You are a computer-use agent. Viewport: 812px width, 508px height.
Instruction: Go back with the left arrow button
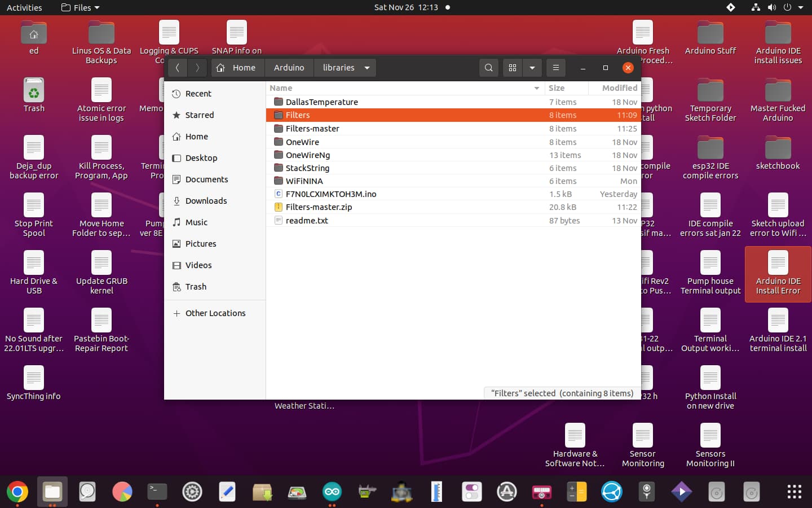(x=178, y=68)
